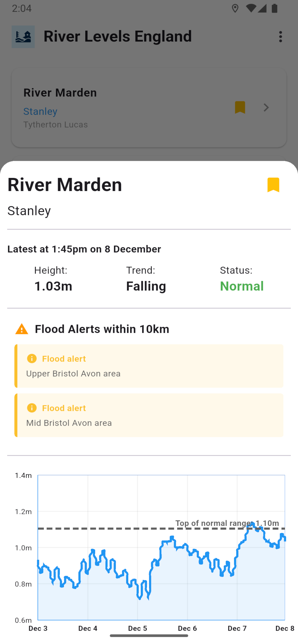Image resolution: width=298 pixels, height=644 pixels.
Task: Tap the Wi-Fi signal status icon
Action: (250, 8)
